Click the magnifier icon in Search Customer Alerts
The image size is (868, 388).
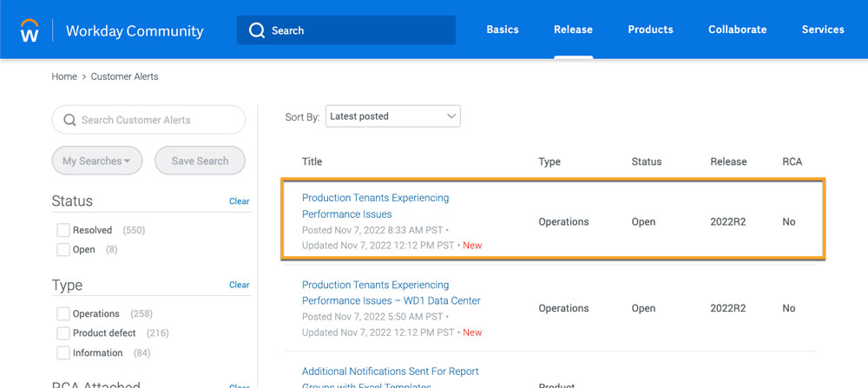(x=69, y=120)
